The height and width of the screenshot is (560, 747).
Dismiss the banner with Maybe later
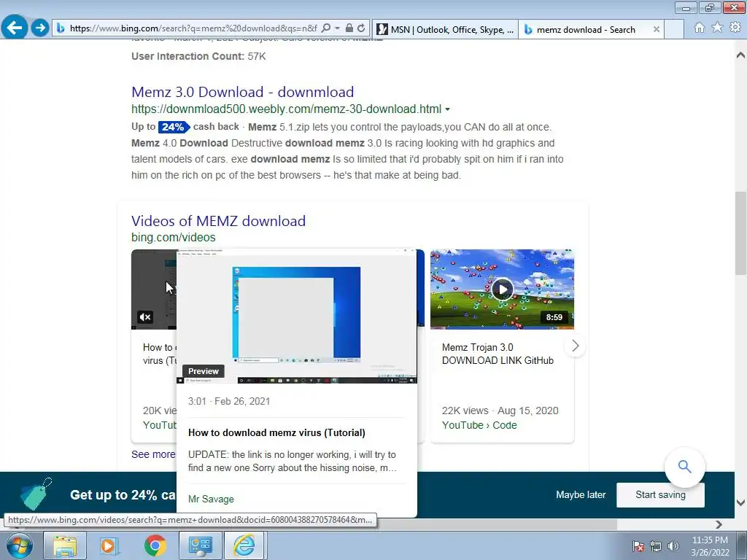581,495
